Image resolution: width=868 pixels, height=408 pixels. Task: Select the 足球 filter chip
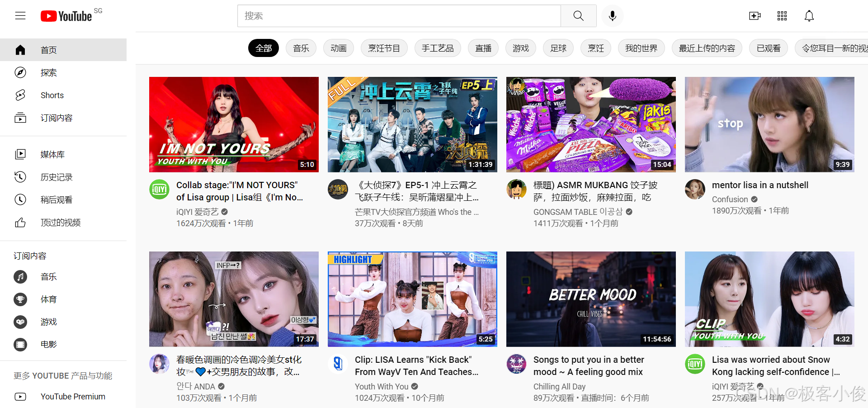[558, 48]
